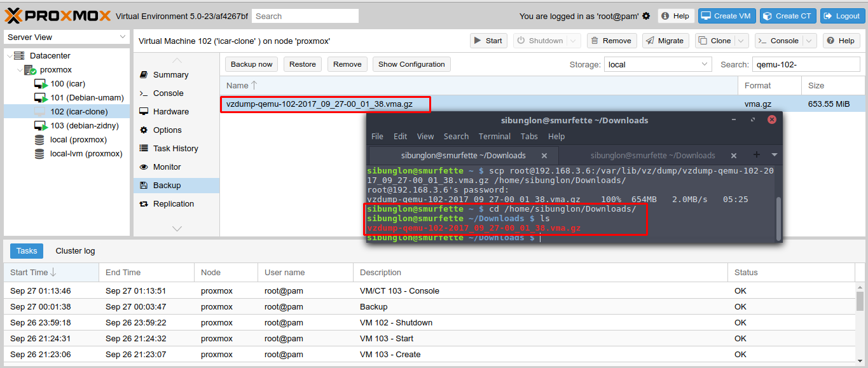The width and height of the screenshot is (868, 368).
Task: Open Clone dropdown arrow
Action: 741,41
